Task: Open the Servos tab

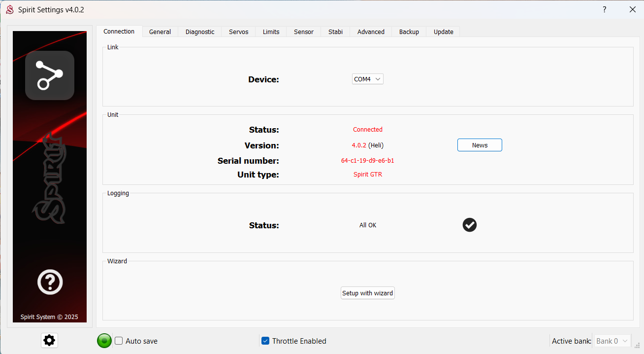Action: pyautogui.click(x=239, y=32)
